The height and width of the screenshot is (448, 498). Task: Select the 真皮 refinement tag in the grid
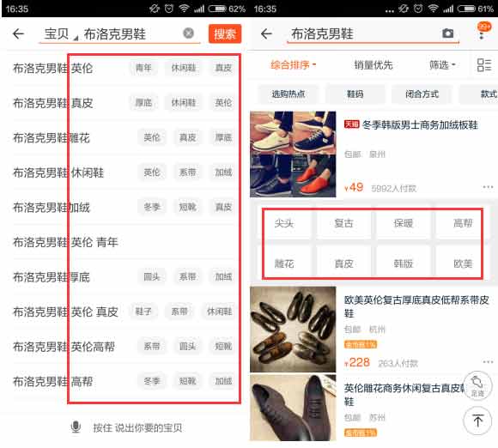pyautogui.click(x=343, y=263)
